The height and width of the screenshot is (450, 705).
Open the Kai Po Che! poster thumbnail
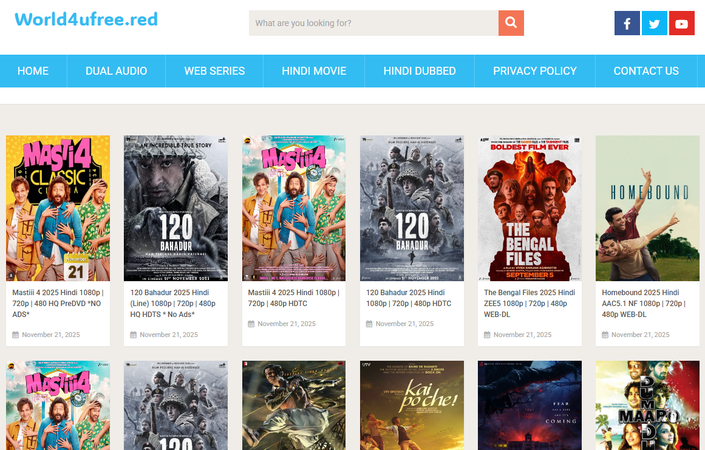(412, 405)
